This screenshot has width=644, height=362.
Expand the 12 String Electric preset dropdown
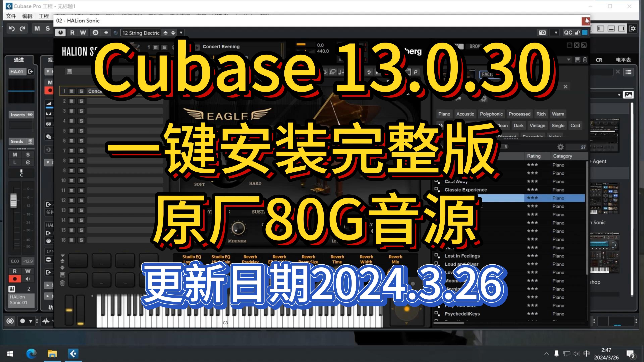click(181, 33)
